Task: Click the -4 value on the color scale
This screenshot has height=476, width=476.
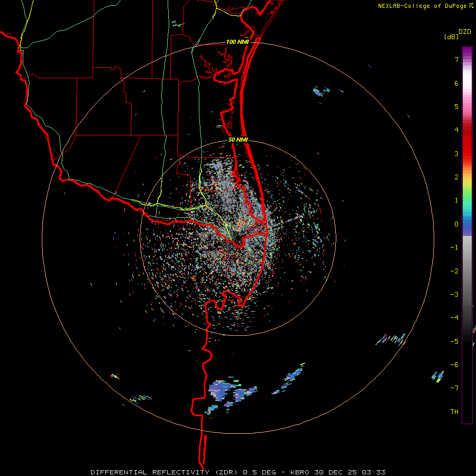Action: [454, 318]
